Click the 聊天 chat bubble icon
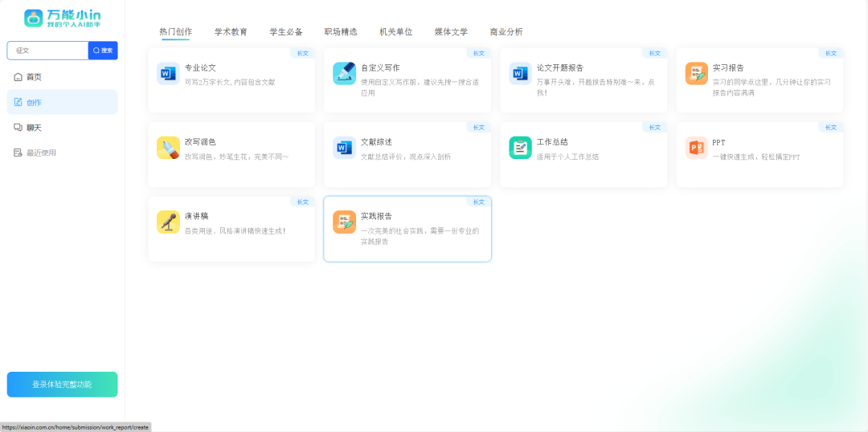Image resolution: width=868 pixels, height=432 pixels. click(18, 127)
